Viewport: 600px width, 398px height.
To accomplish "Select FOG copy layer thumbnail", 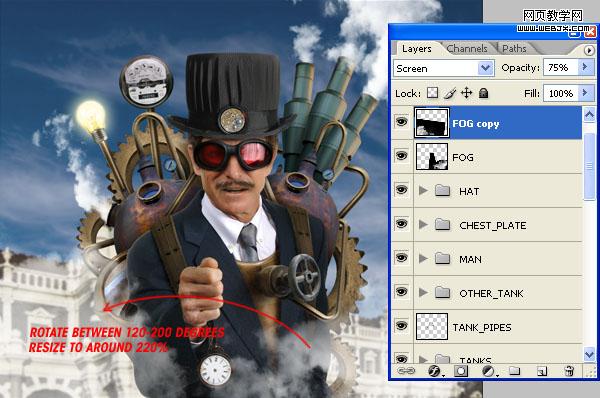I will point(432,122).
